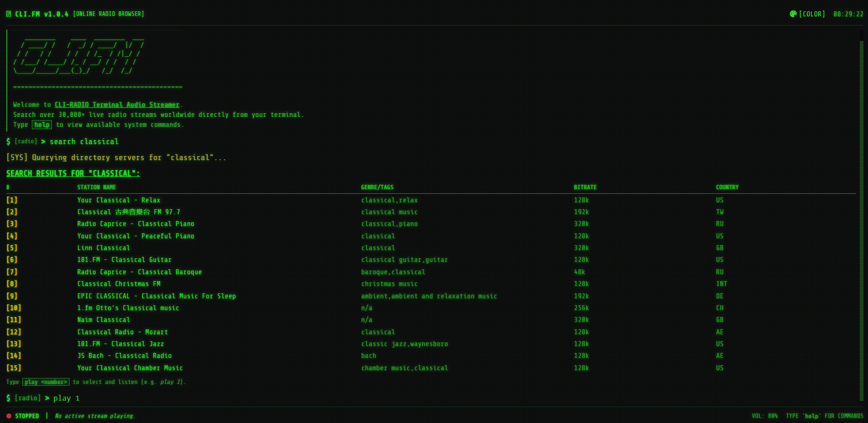The image size is (868, 423).
Task: Click the VOL: 80% status entry
Action: (x=764, y=416)
